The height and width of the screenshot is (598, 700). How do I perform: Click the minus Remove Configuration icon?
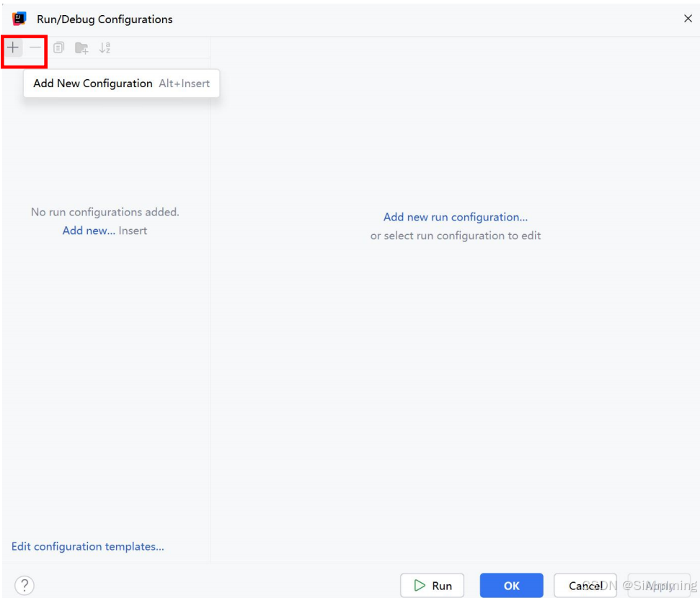click(x=35, y=48)
